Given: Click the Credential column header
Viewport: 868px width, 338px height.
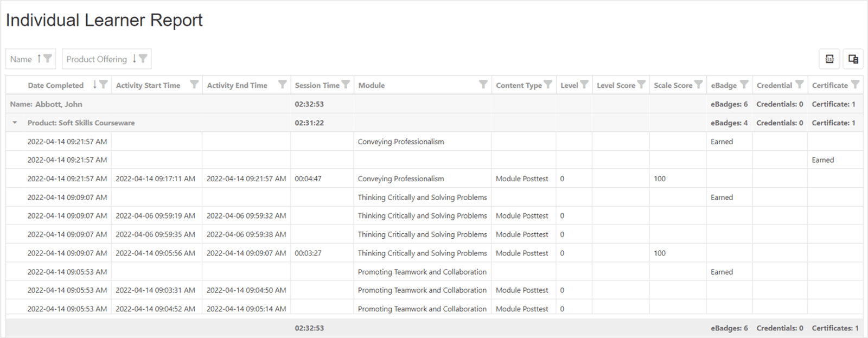Looking at the screenshot, I should [x=774, y=85].
